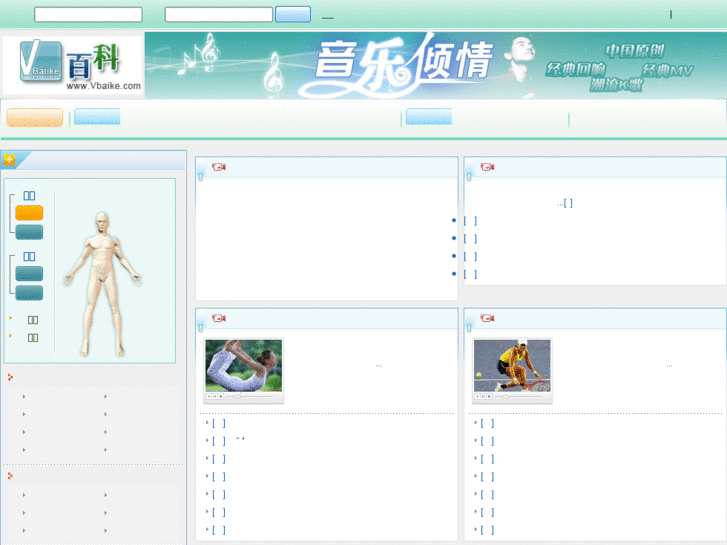The height and width of the screenshot is (545, 727).
Task: Focus the input field beside the blue button
Action: [218, 14]
